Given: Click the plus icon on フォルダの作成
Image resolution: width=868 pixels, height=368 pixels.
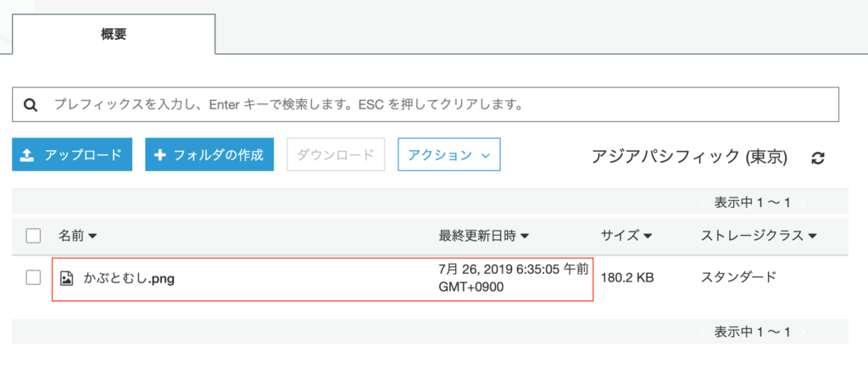Looking at the screenshot, I should pos(159,155).
